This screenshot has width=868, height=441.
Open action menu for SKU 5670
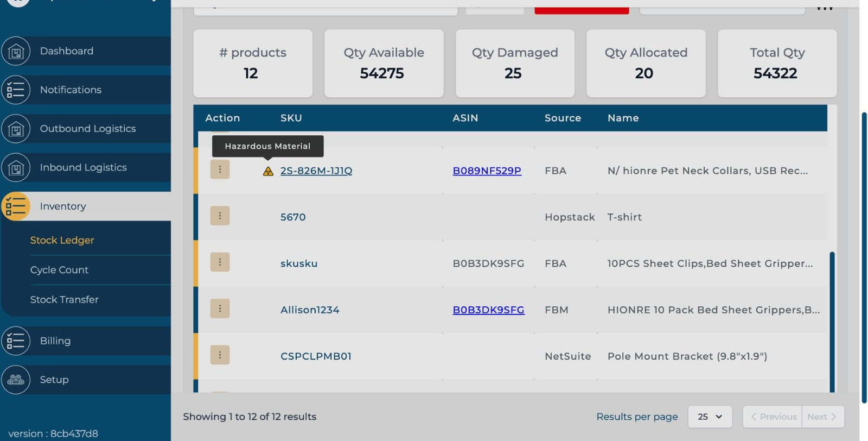point(220,216)
